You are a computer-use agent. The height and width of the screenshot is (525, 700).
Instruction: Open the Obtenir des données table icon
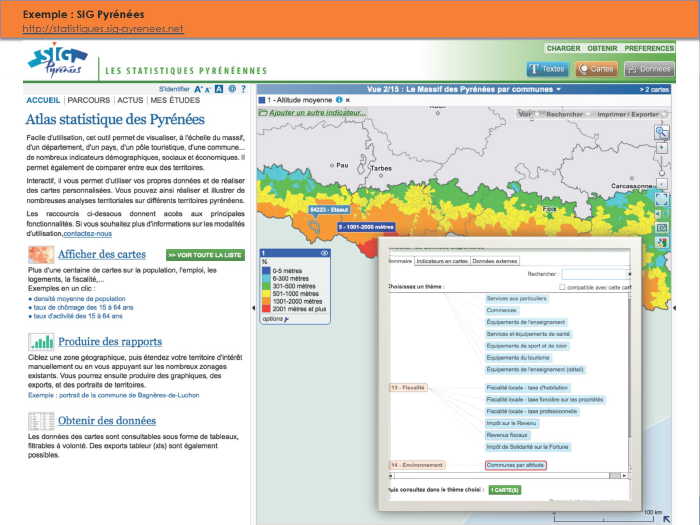41,421
